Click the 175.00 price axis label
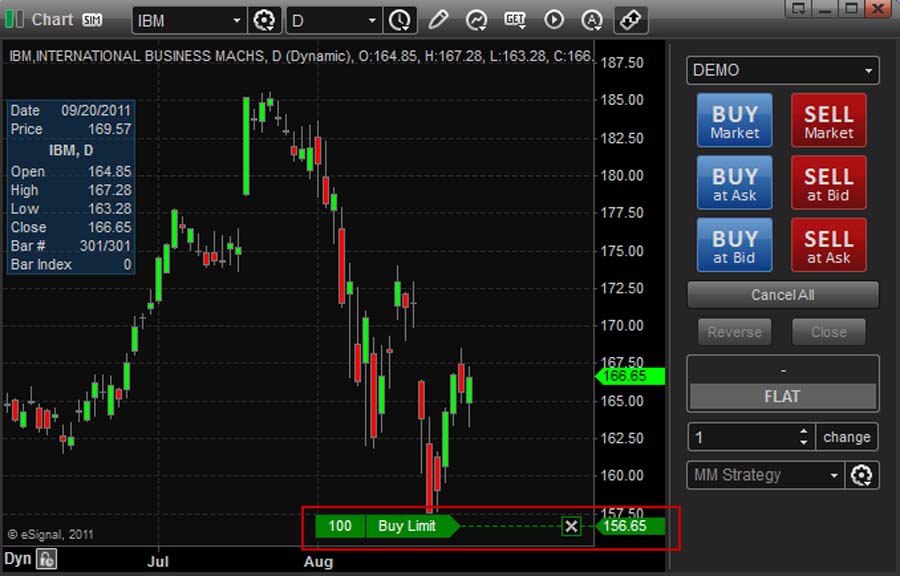This screenshot has width=900, height=576. tap(622, 251)
